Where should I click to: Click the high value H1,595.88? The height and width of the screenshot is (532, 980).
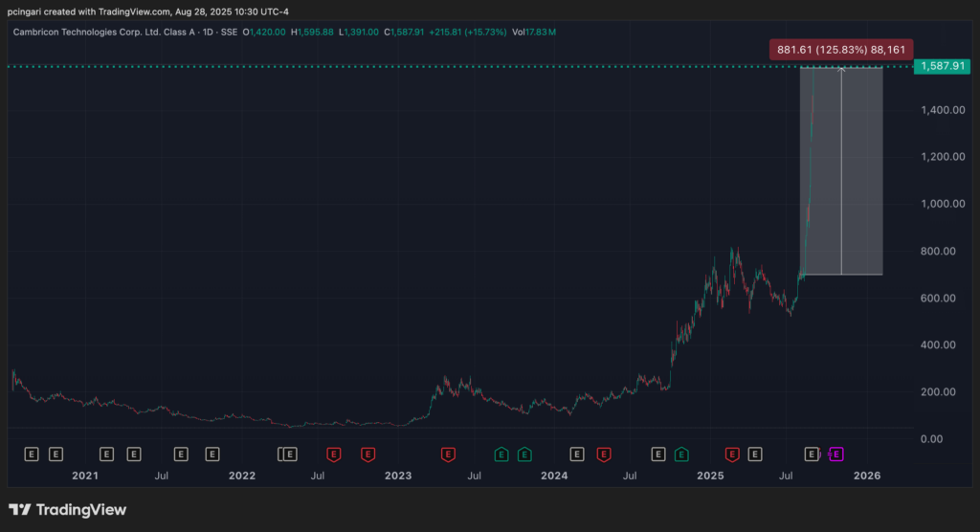312,32
